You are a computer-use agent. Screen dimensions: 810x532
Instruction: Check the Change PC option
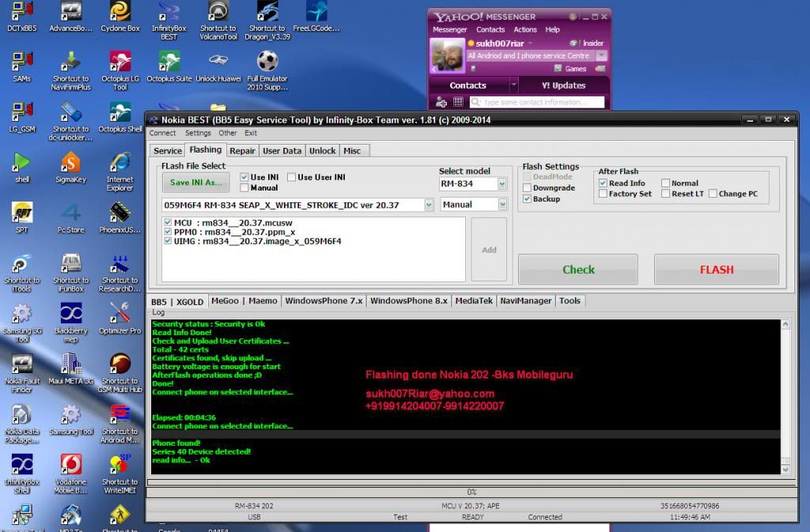pyautogui.click(x=713, y=194)
